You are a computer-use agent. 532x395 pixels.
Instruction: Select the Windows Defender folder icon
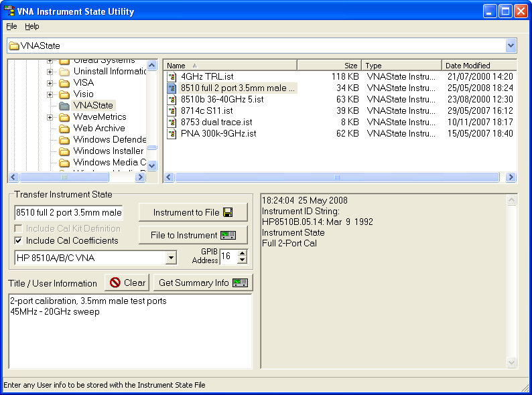click(x=64, y=140)
